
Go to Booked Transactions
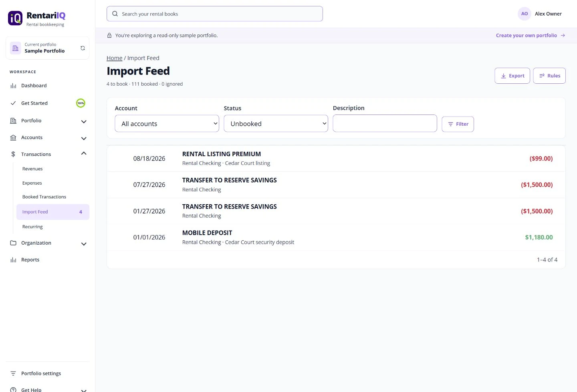click(44, 197)
